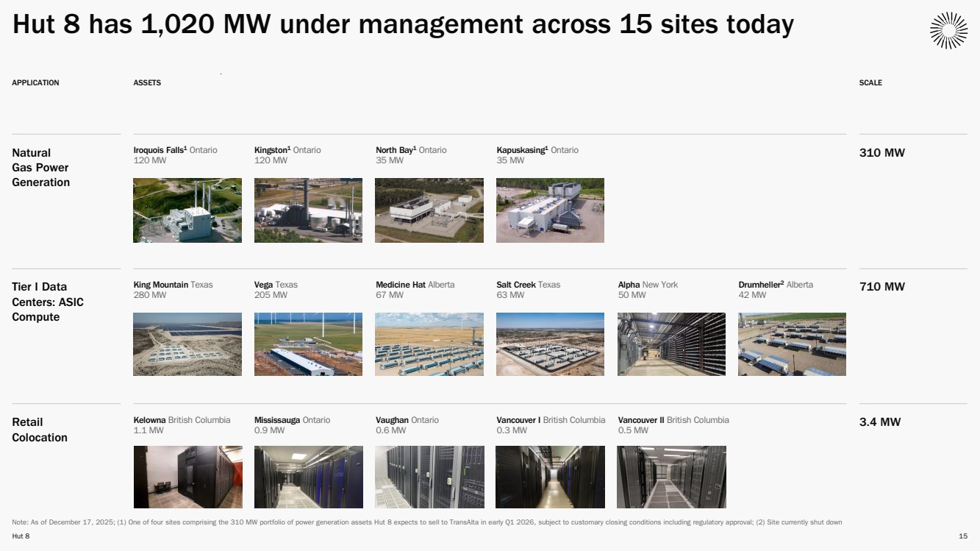
Task: Click the King Mountain Texas aerial photo
Action: [x=187, y=344]
